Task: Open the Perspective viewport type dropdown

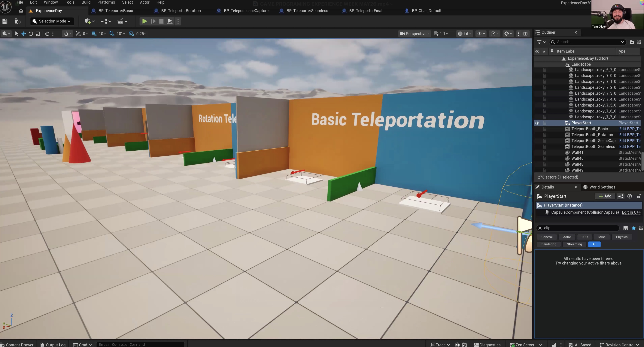Action: pyautogui.click(x=414, y=34)
